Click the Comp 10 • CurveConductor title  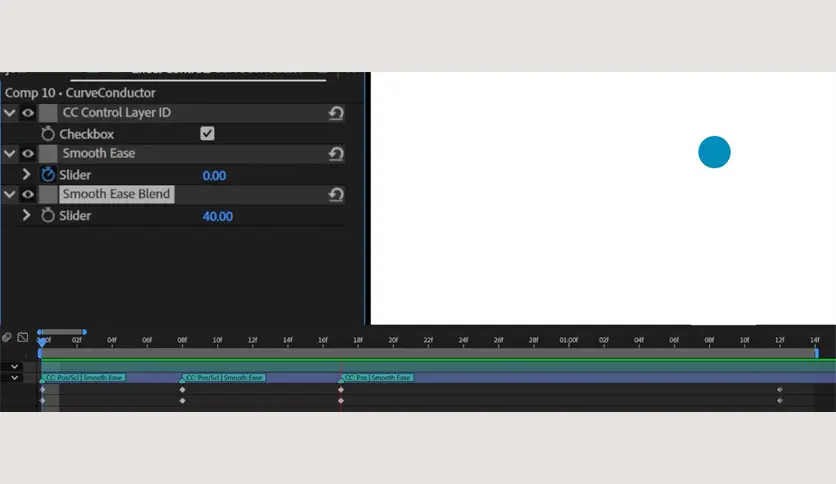80,93
